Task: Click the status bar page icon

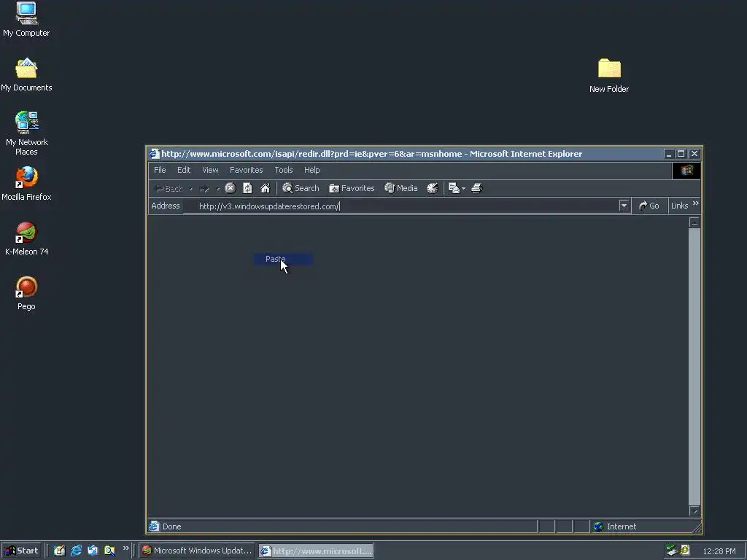Action: pos(154,526)
